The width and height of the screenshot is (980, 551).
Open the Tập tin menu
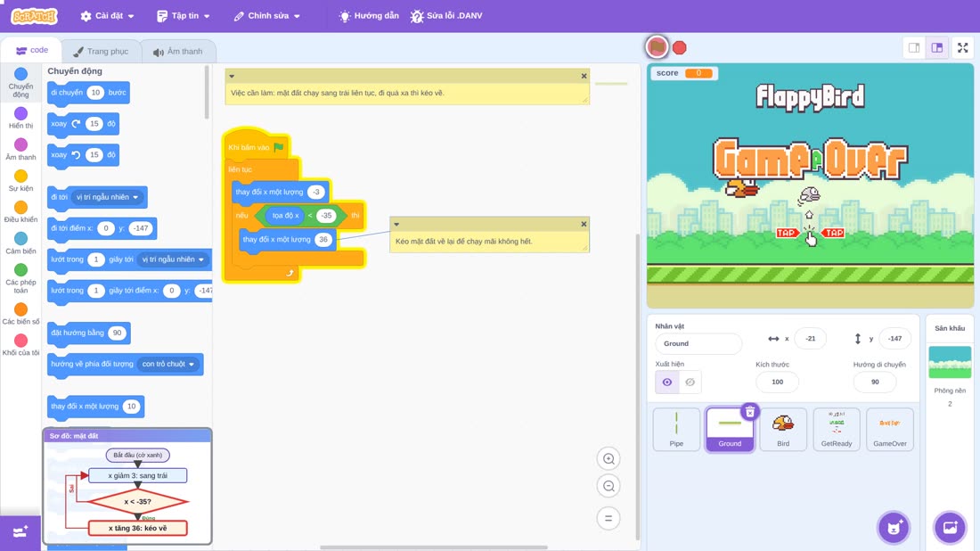(x=184, y=16)
